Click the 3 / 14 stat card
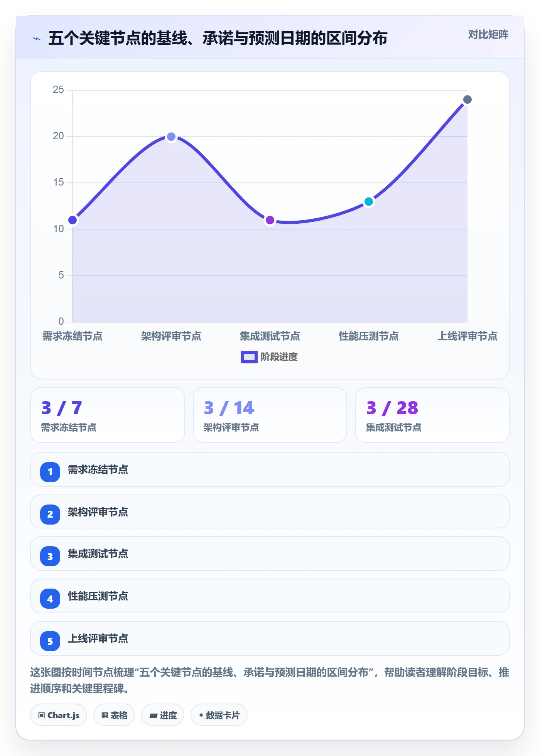540x756 pixels. [x=270, y=415]
